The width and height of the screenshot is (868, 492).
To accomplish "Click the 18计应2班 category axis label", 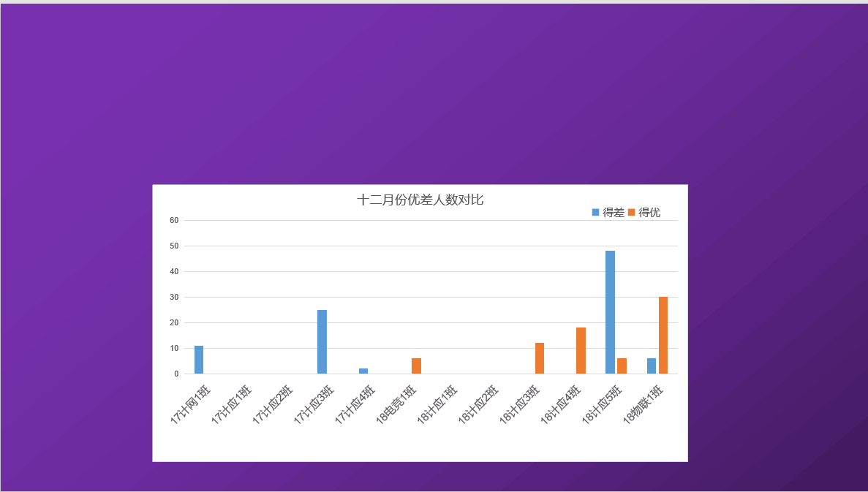I will click(x=480, y=403).
